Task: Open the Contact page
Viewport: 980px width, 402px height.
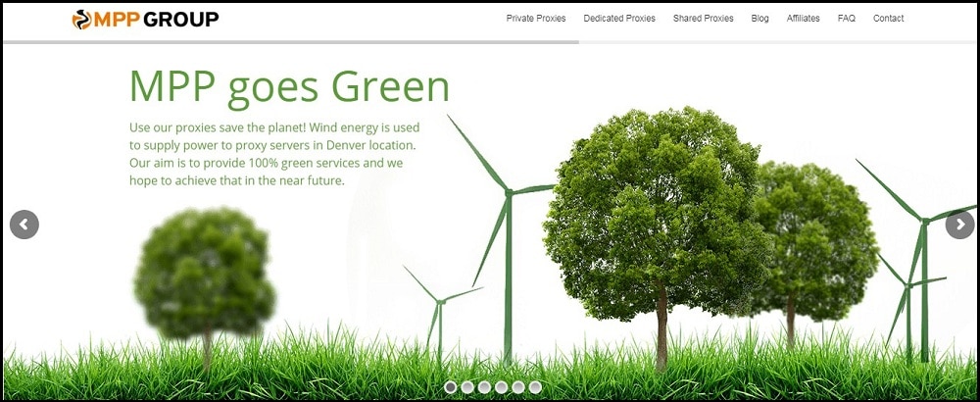Action: [888, 19]
